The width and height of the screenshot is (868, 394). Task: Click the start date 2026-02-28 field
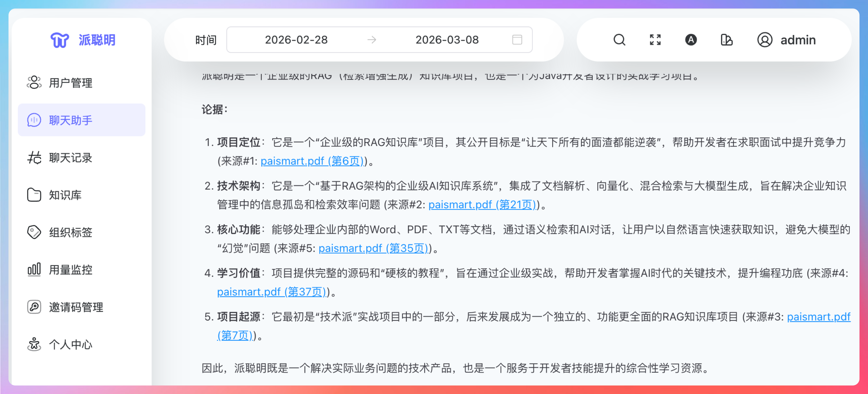coord(296,40)
